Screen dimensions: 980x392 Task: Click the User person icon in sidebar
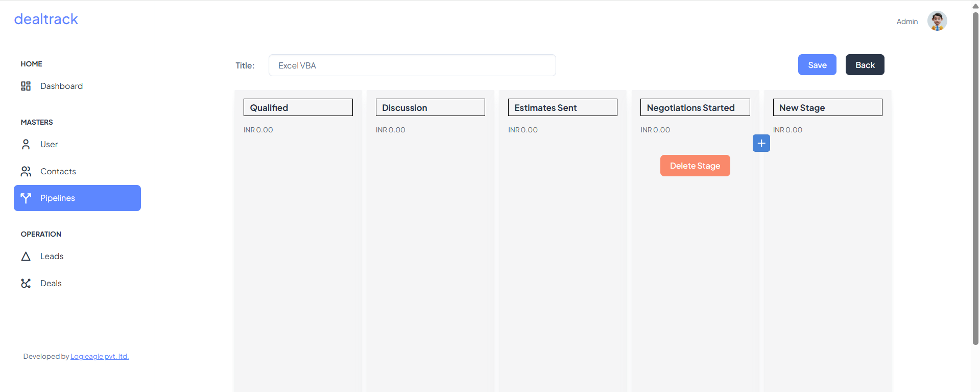click(x=26, y=144)
